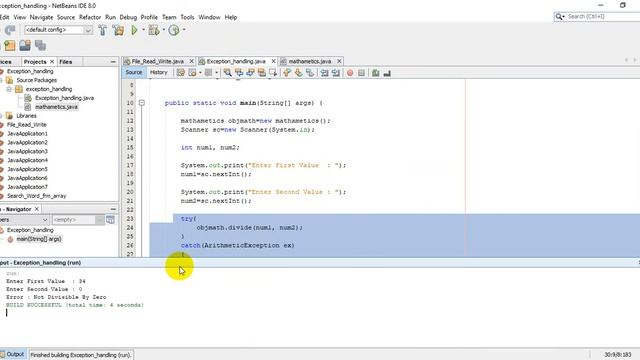Screen dimensions: 640x360
Task: Switch to the mathametics.java editor tab
Action: pos(310,61)
